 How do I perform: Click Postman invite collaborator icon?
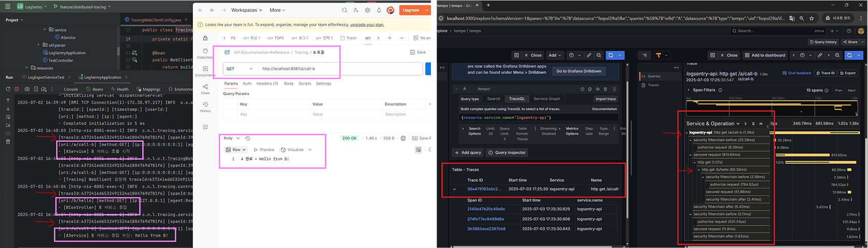356,10
